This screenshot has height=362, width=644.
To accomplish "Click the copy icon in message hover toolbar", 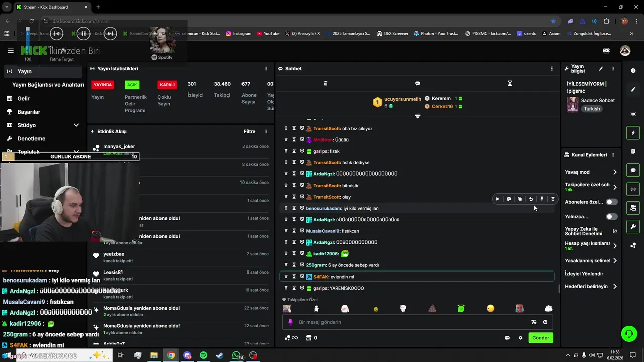I will point(520,199).
